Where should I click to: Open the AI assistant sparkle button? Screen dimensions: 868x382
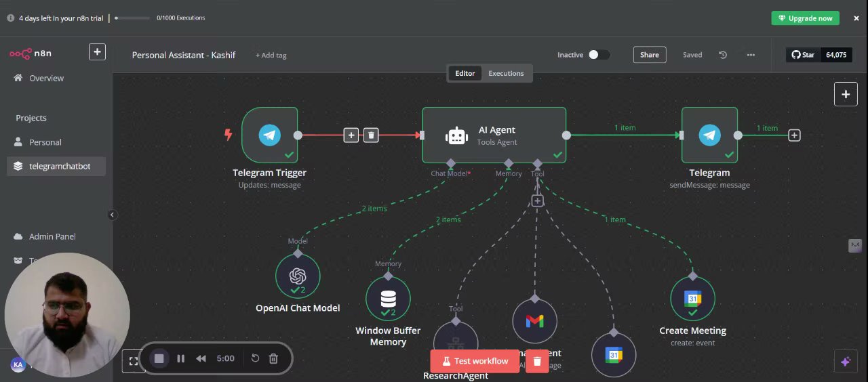coord(845,362)
